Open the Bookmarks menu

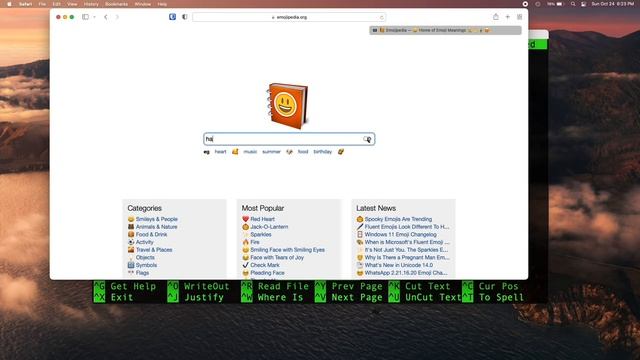coord(116,4)
